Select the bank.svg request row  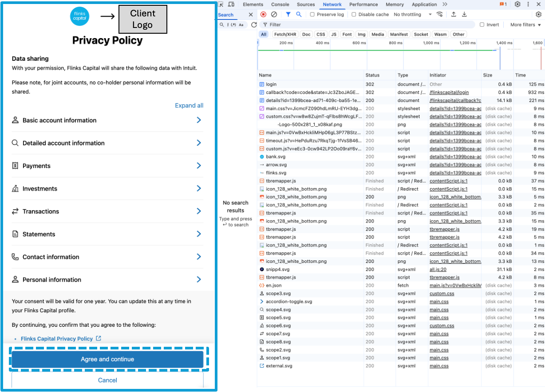(401, 157)
